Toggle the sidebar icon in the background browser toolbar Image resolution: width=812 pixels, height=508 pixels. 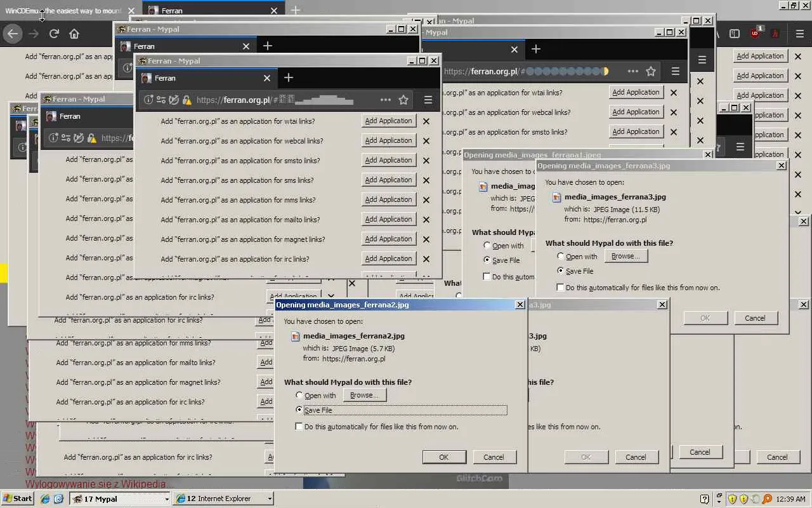pyautogui.click(x=735, y=34)
